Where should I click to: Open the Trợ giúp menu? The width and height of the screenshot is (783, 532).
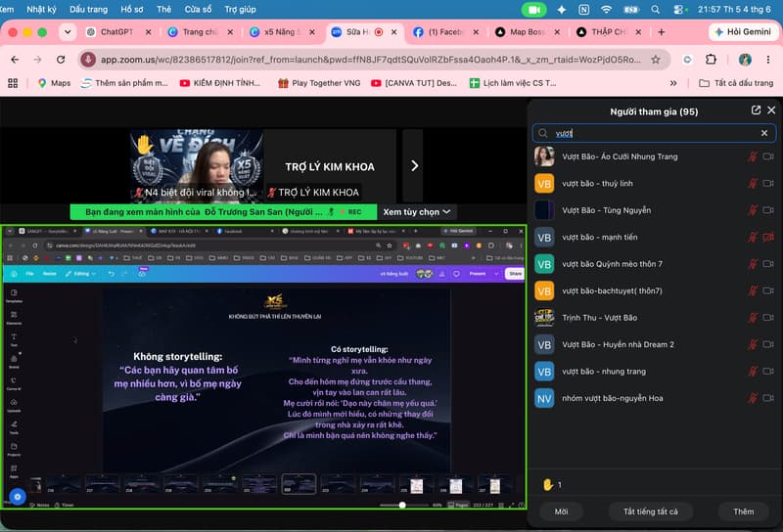click(240, 9)
